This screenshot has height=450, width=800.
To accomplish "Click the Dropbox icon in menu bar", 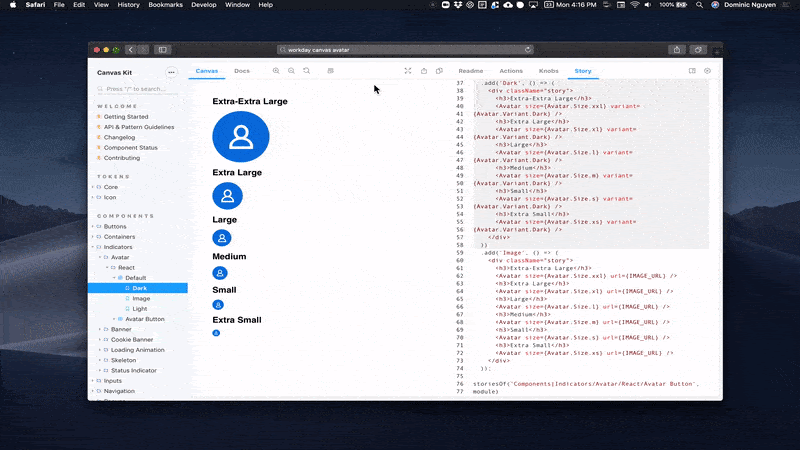I will 458,5.
